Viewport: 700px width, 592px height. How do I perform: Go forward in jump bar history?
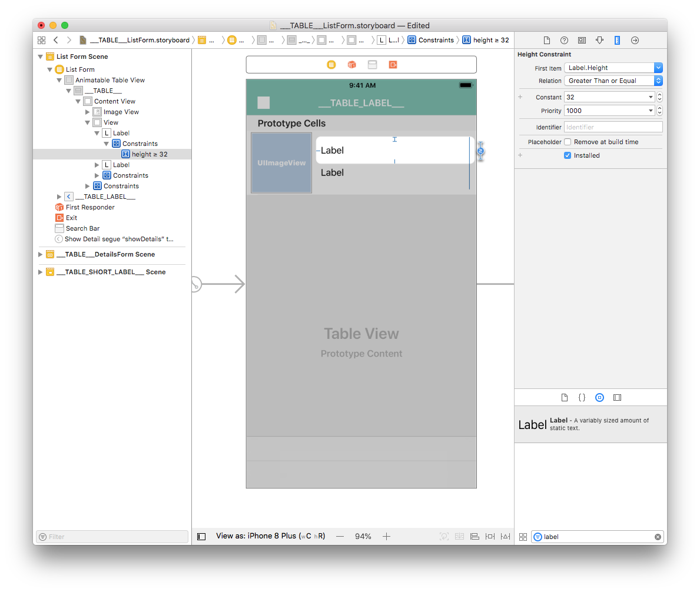69,40
